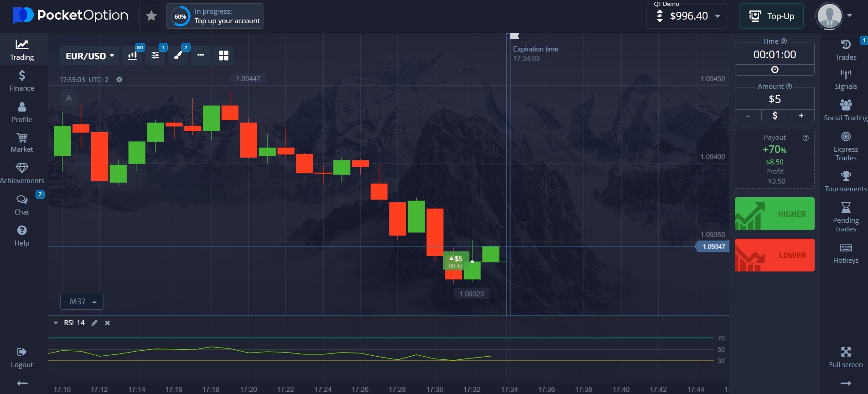
Task: Expand the M37 timeframe selector
Action: click(82, 302)
